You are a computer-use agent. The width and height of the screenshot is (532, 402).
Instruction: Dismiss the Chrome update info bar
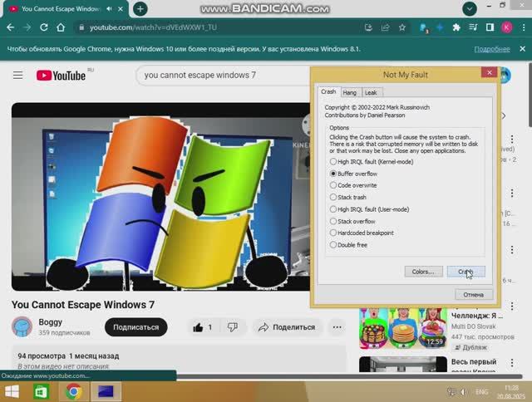tap(523, 49)
